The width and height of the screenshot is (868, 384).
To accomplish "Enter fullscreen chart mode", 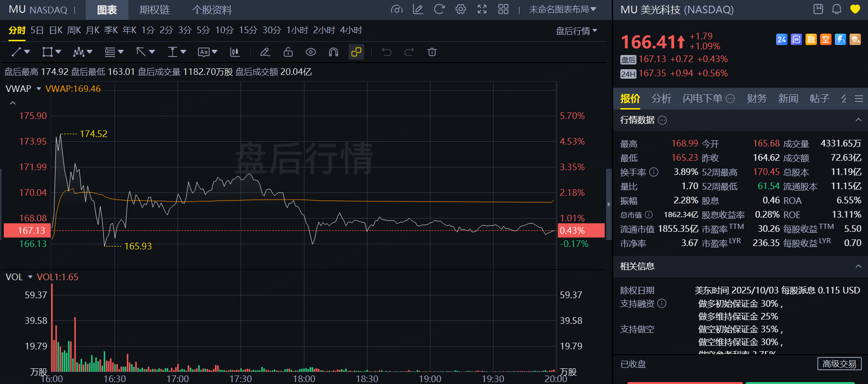I will click(482, 9).
